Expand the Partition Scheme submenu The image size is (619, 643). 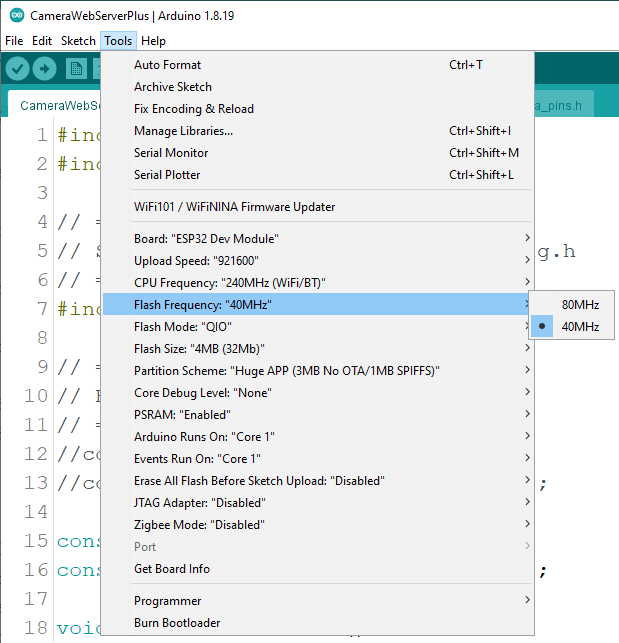click(x=318, y=371)
